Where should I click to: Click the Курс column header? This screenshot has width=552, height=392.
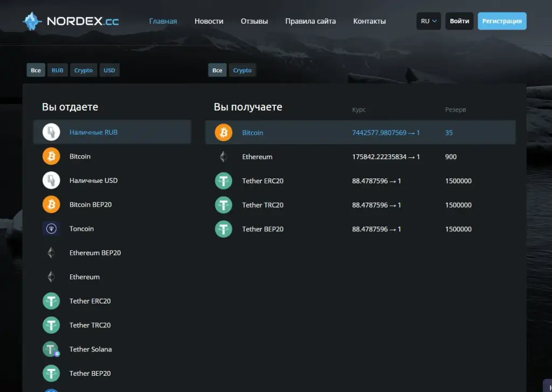[x=358, y=109]
